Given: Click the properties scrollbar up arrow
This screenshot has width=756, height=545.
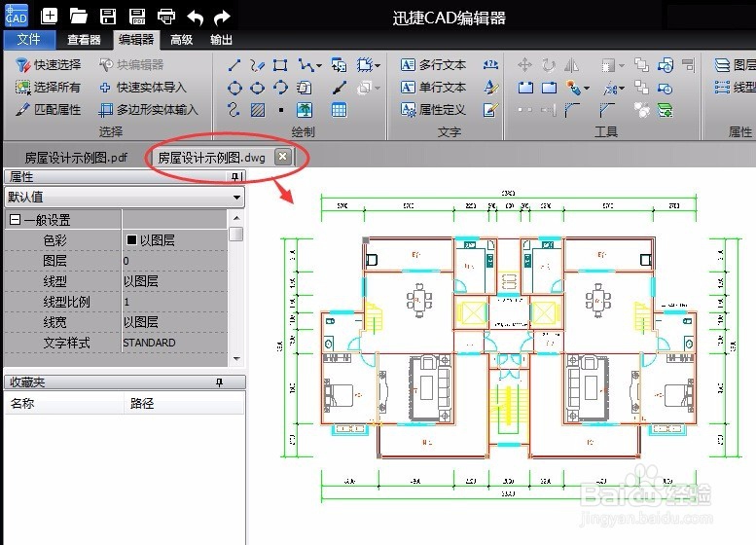Looking at the screenshot, I should pyautogui.click(x=236, y=218).
